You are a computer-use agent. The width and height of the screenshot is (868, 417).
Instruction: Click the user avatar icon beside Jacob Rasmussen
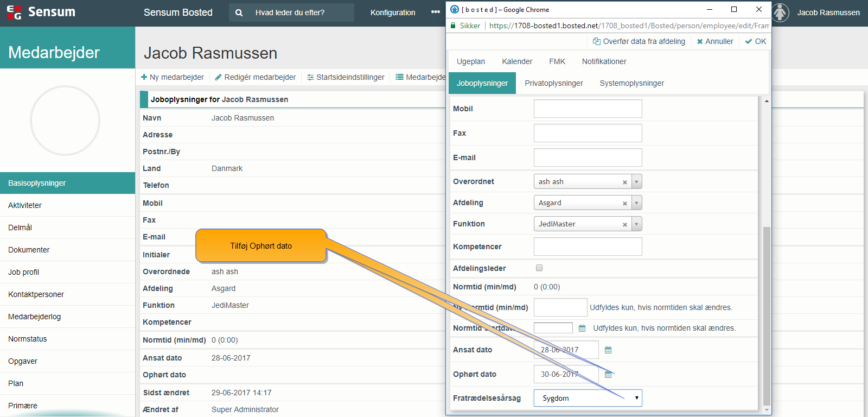(x=780, y=12)
